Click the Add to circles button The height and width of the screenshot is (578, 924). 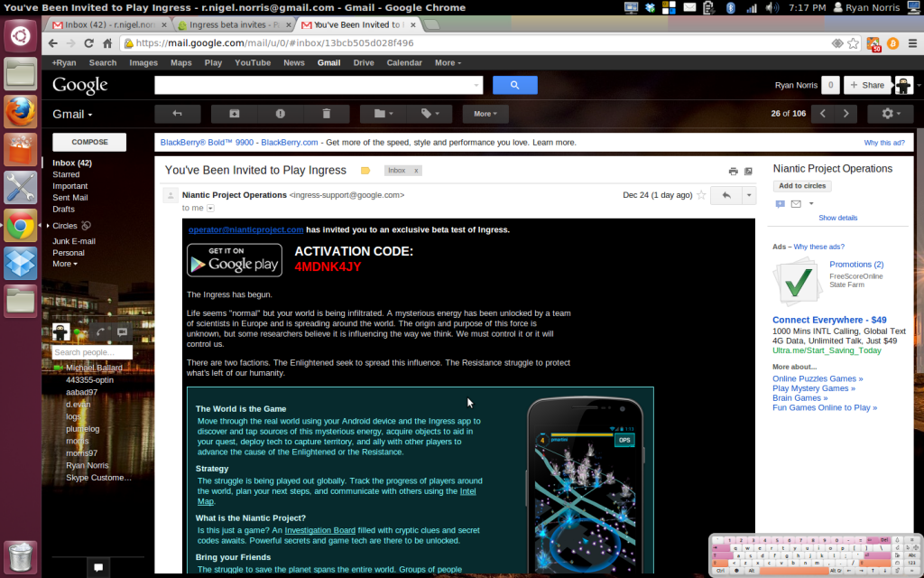point(802,186)
